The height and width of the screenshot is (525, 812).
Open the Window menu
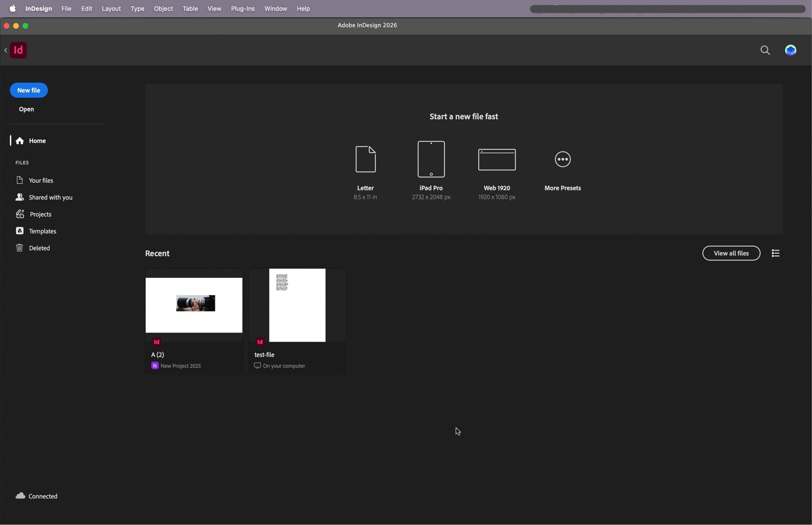(275, 8)
